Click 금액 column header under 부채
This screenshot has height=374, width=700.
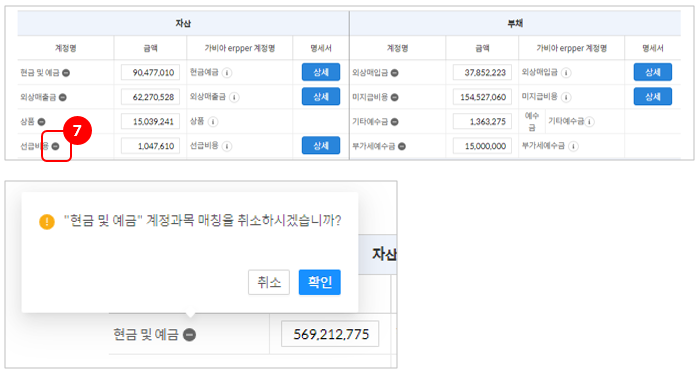(x=482, y=48)
